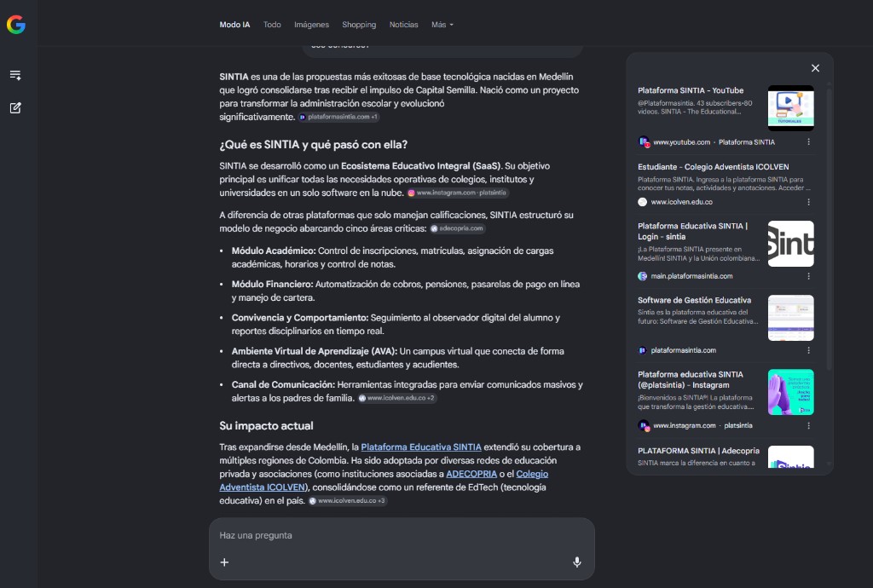This screenshot has width=873, height=588.
Task: Open the ADECOPRIA link
Action: click(471, 474)
